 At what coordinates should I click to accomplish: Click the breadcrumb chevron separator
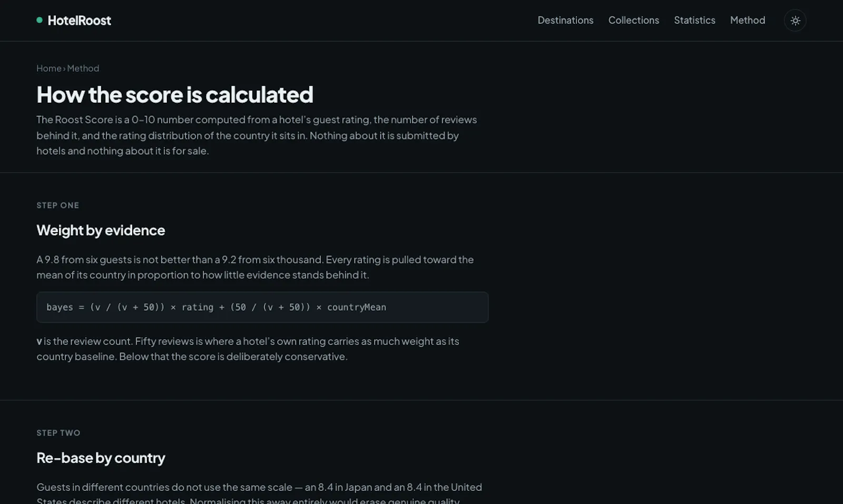pos(64,69)
